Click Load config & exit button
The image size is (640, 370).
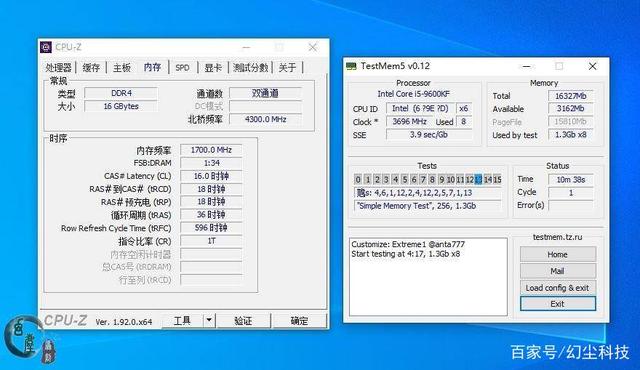tap(558, 288)
